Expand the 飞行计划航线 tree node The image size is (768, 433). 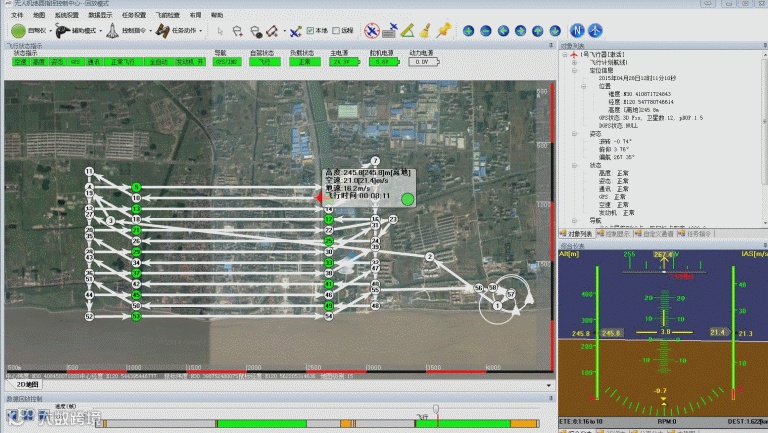[x=575, y=63]
